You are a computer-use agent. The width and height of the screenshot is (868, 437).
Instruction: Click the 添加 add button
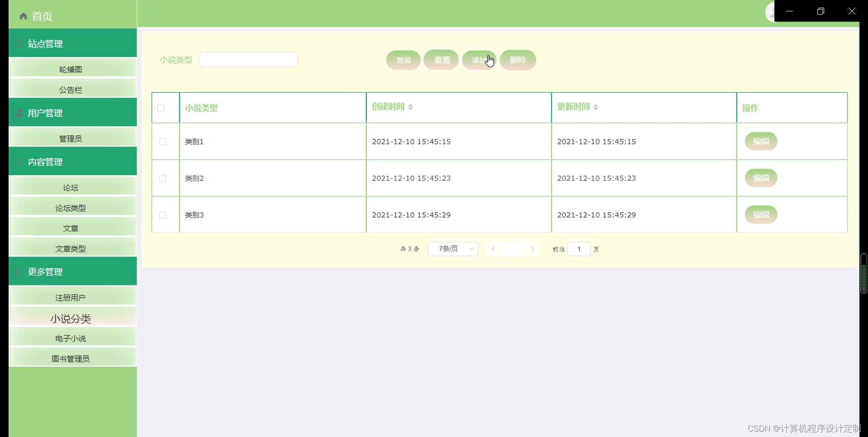point(479,60)
